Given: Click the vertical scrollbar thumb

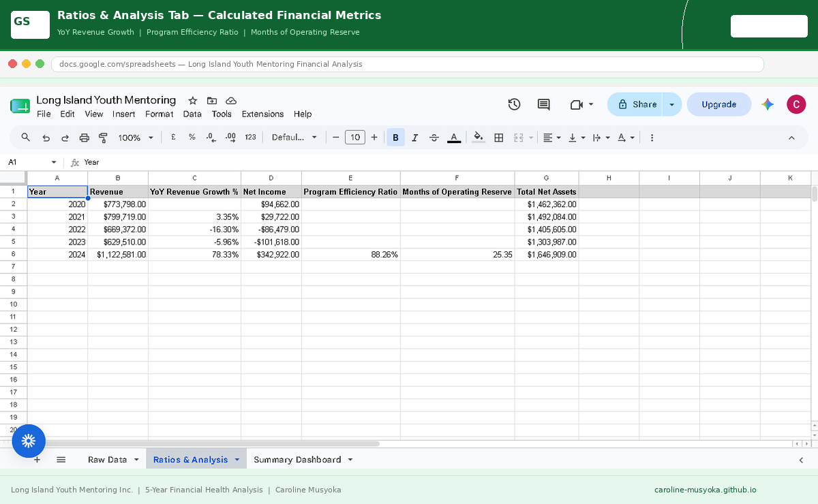Looking at the screenshot, I should (x=814, y=193).
